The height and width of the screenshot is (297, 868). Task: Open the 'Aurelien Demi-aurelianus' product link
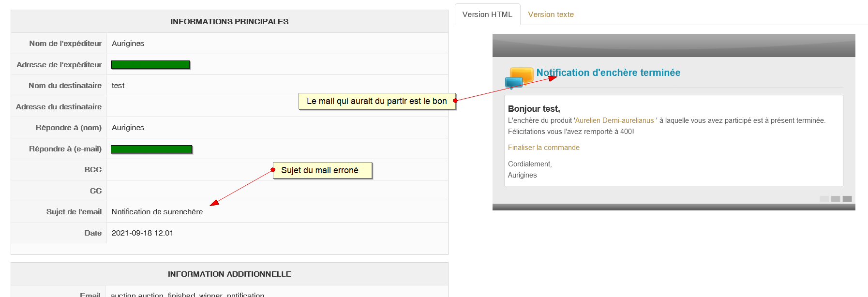[614, 120]
